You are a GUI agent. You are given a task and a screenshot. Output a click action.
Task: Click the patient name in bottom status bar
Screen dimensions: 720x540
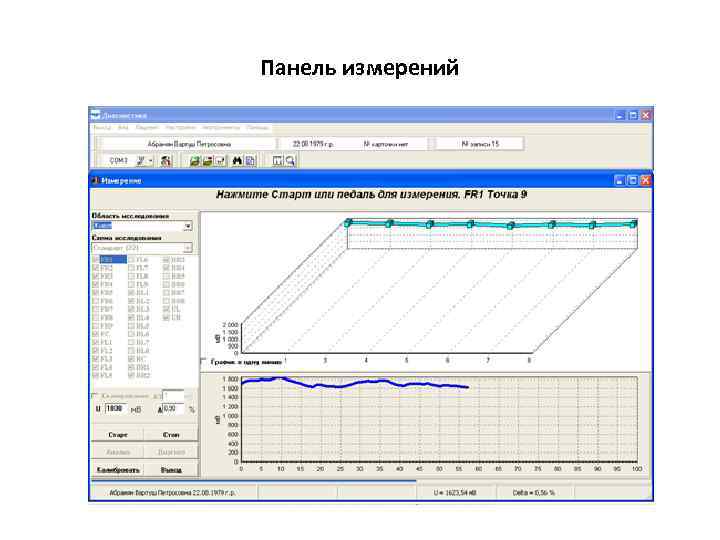(x=172, y=493)
